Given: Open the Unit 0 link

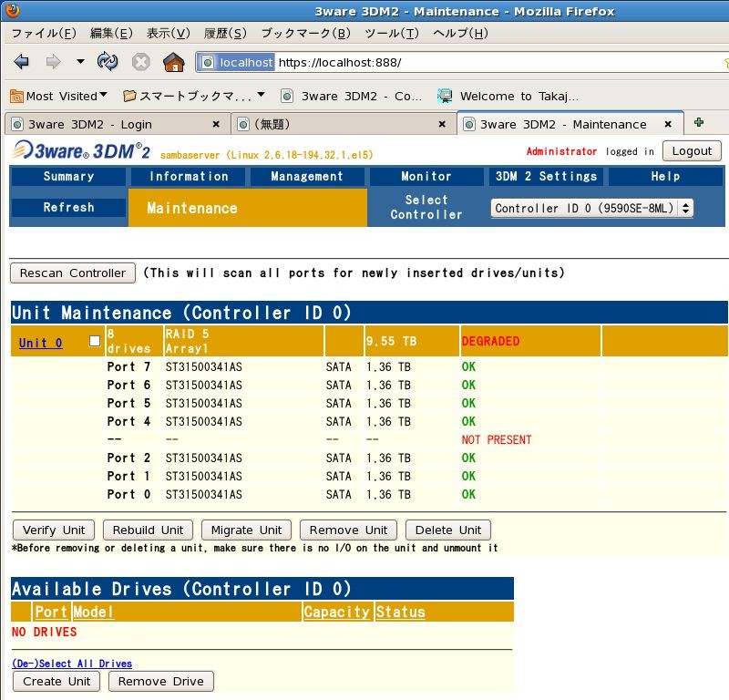Looking at the screenshot, I should coord(40,343).
